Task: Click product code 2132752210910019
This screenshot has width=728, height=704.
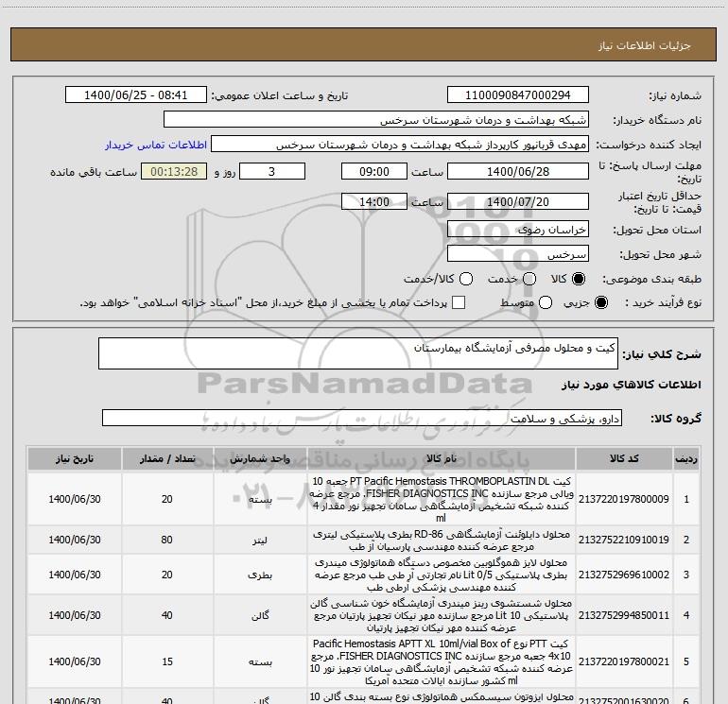Action: tap(624, 541)
